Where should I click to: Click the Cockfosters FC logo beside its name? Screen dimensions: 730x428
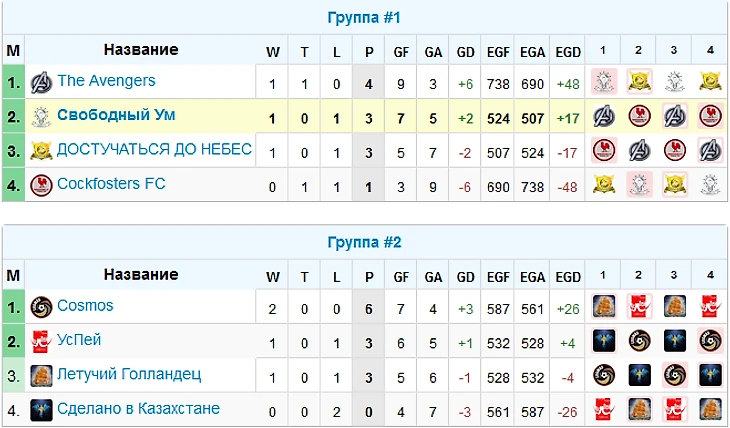[x=41, y=184]
